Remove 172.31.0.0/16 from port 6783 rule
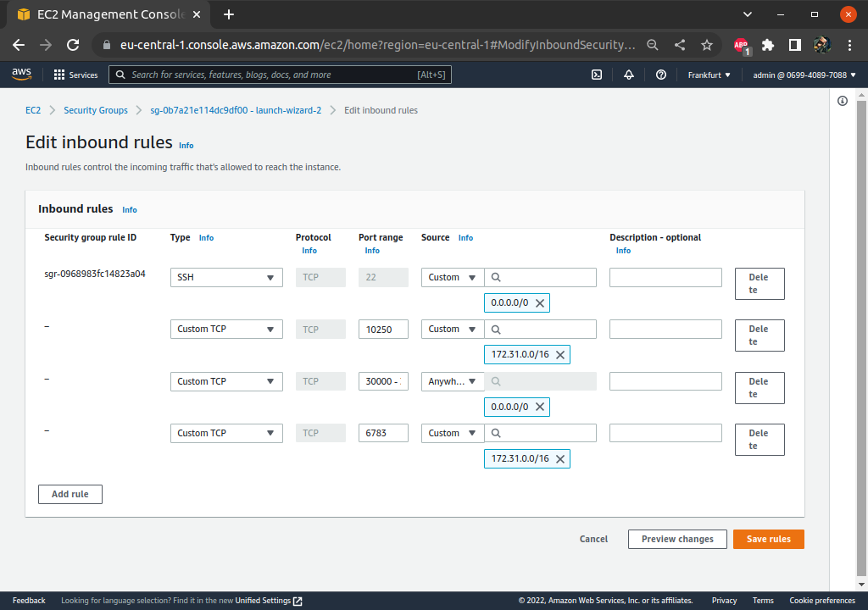The height and width of the screenshot is (610, 868). [560, 459]
